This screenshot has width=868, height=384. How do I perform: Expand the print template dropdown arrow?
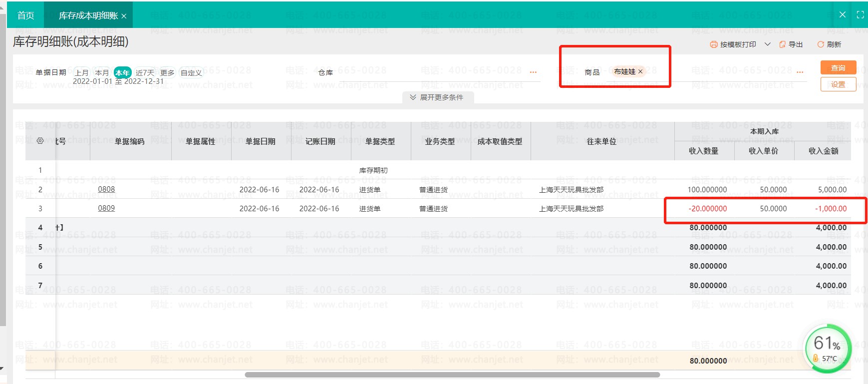(x=768, y=44)
